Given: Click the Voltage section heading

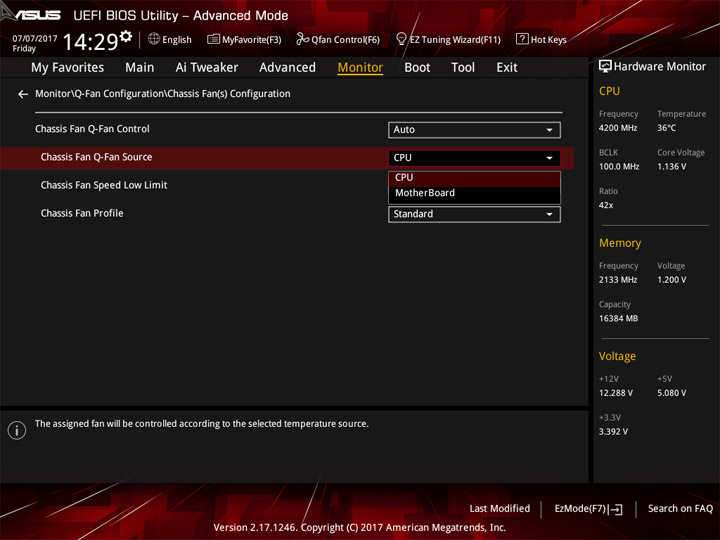Looking at the screenshot, I should (x=617, y=356).
